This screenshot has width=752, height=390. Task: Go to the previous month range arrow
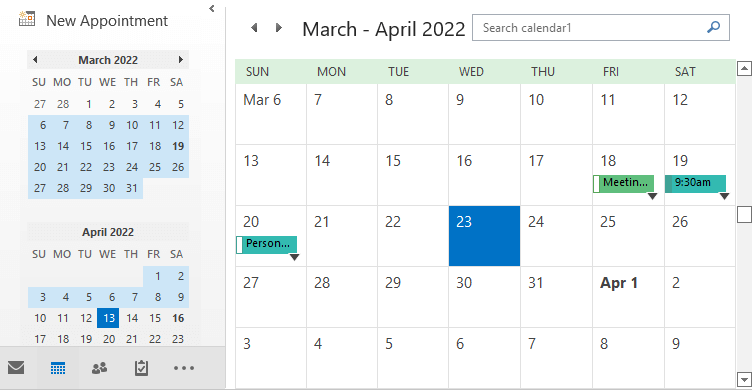click(x=255, y=28)
